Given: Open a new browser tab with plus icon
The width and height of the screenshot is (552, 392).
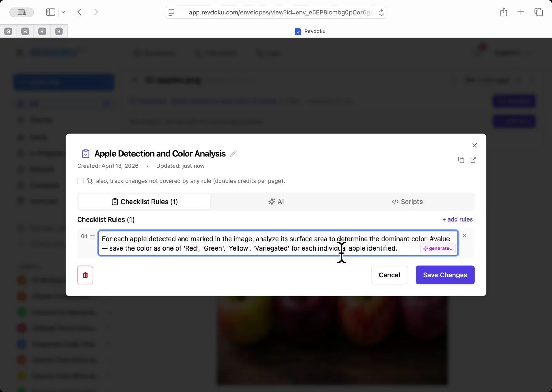Looking at the screenshot, I should (521, 12).
